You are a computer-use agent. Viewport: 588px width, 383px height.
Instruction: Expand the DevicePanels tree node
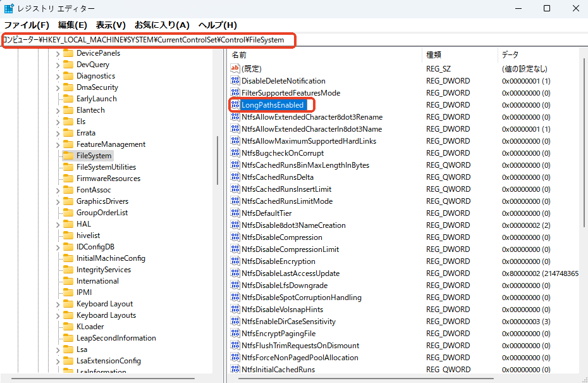58,53
